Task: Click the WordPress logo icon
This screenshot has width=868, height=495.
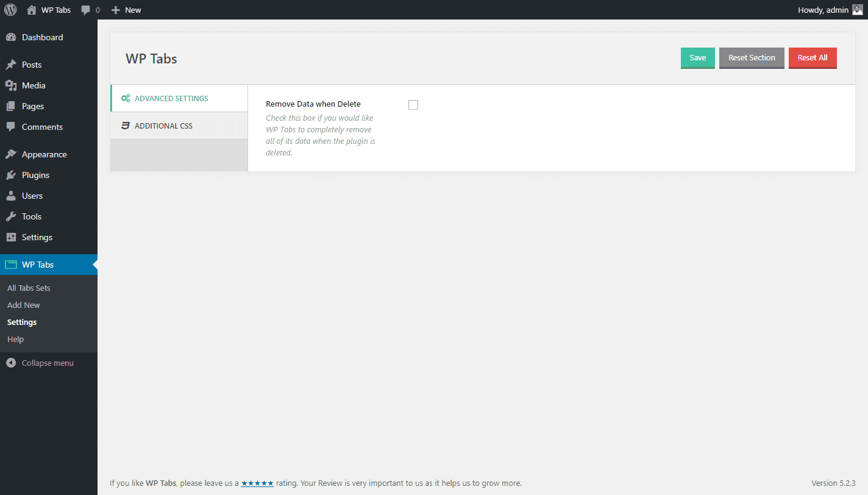Action: [10, 10]
